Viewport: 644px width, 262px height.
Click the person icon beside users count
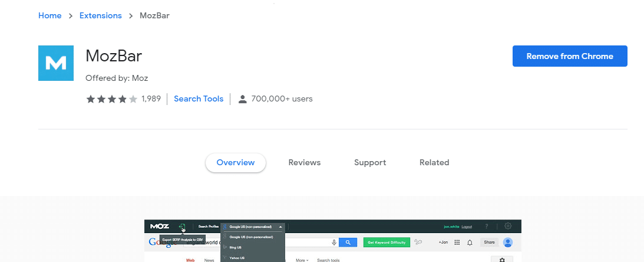[x=243, y=99]
